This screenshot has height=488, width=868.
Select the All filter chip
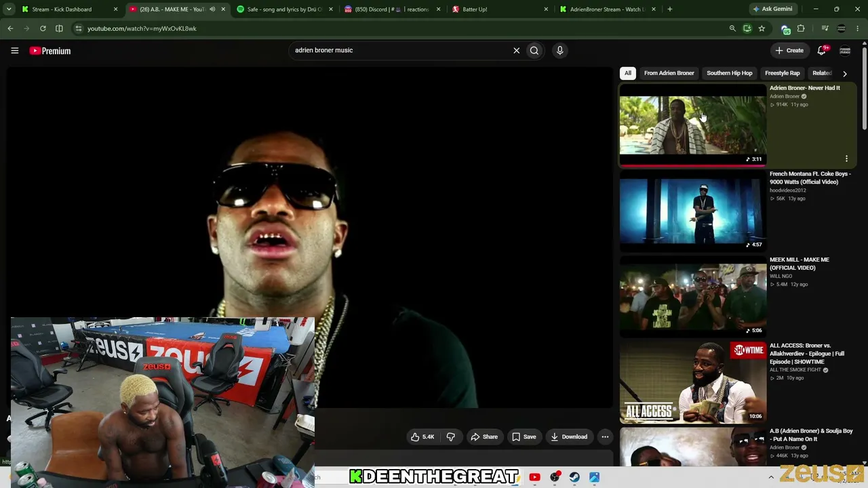[x=628, y=73]
